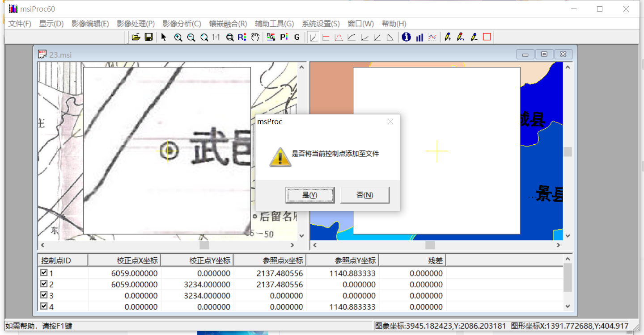The height and width of the screenshot is (335, 644).
Task: Activate the Zoom In tool
Action: 178,37
